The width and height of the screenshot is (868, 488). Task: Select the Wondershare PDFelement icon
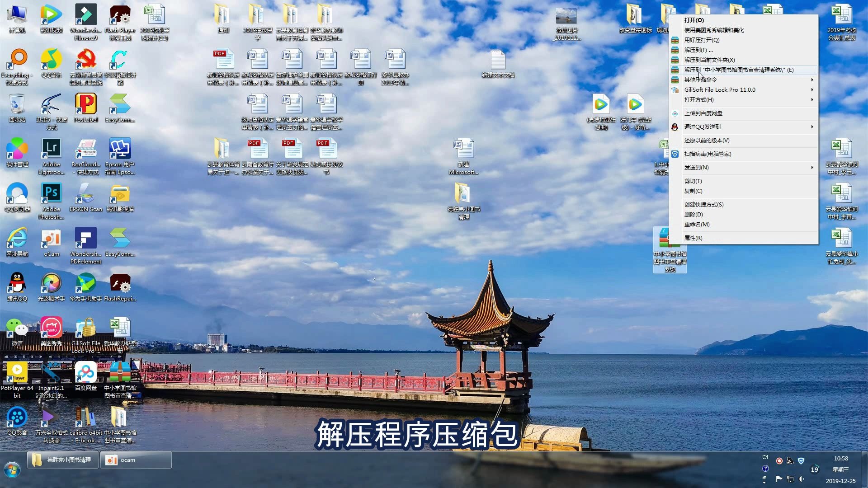[x=86, y=247]
